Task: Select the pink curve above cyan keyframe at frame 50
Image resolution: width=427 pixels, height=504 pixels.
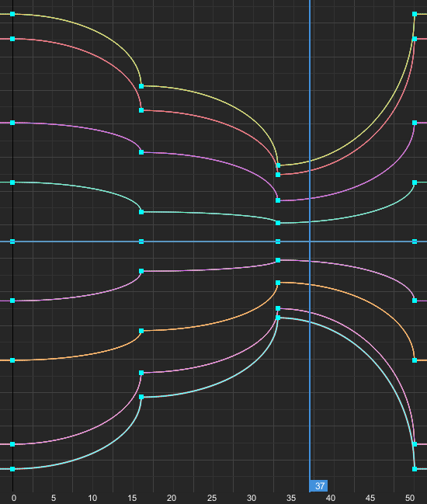Action: 415,444
